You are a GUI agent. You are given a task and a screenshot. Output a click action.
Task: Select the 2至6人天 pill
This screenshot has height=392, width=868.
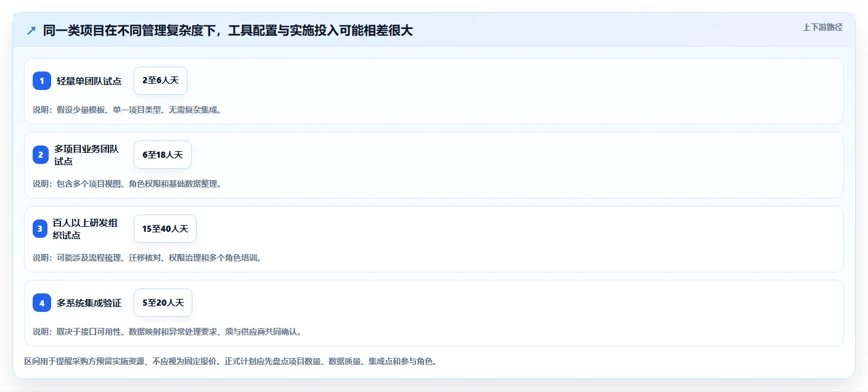[160, 81]
